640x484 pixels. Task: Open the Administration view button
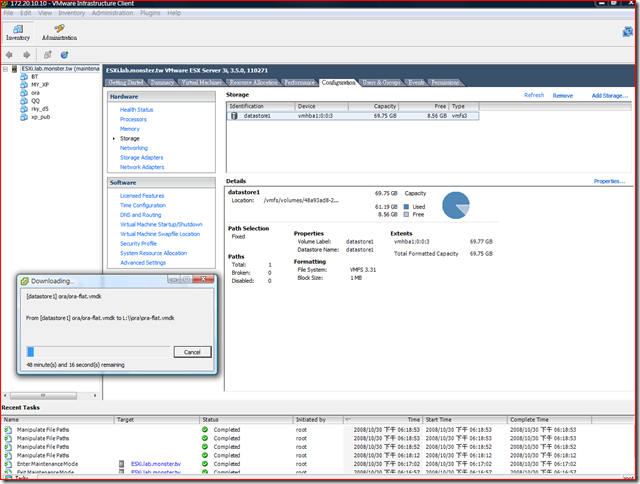click(59, 33)
